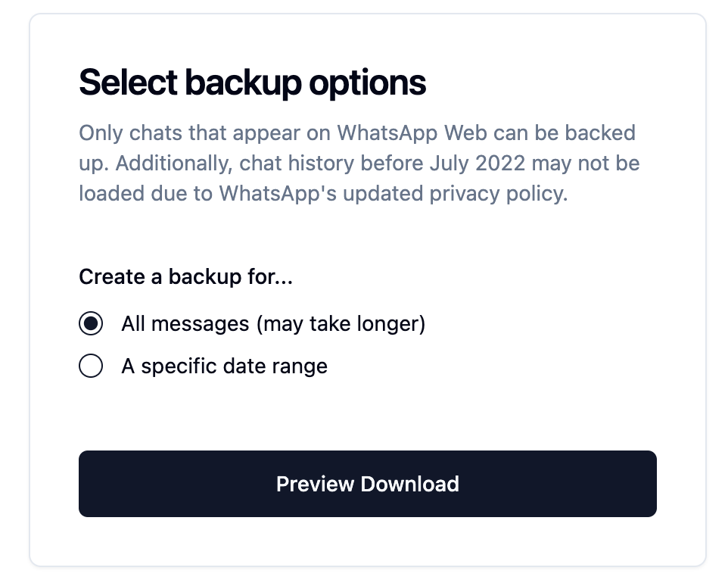Click the "(may take longer)" note text

coord(341,324)
